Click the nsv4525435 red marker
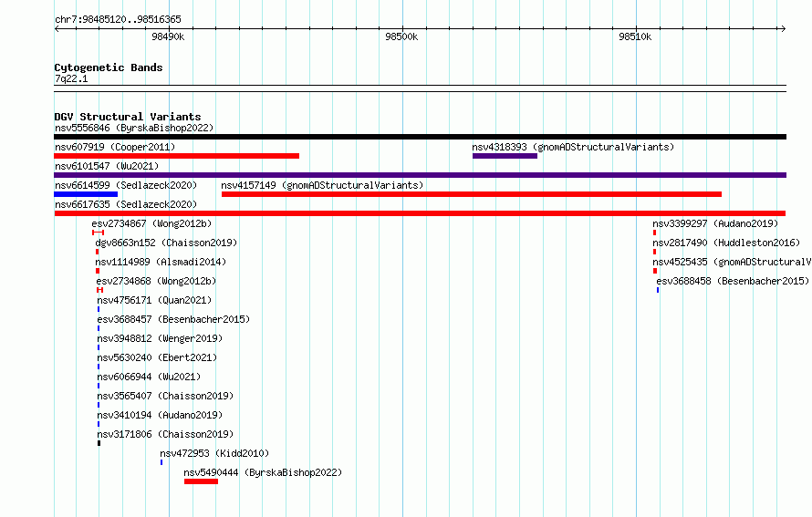Image resolution: width=812 pixels, height=517 pixels. click(655, 271)
